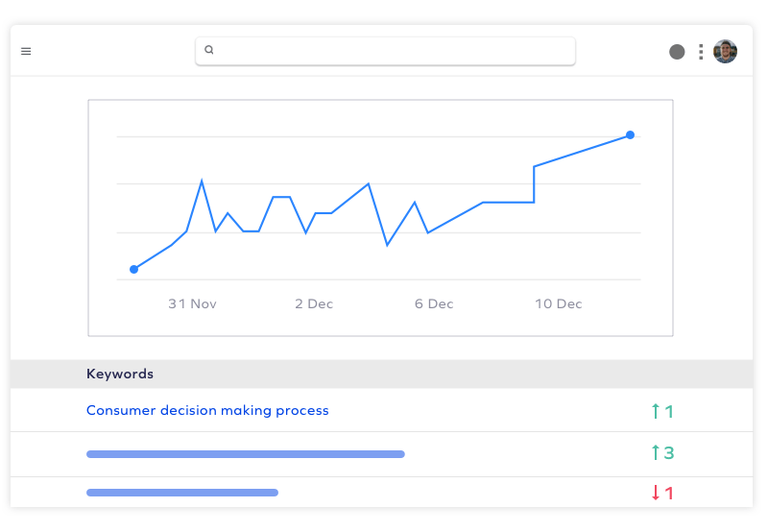Open the vertical three-dot options menu
Screen dimensions: 768x532
[701, 52]
